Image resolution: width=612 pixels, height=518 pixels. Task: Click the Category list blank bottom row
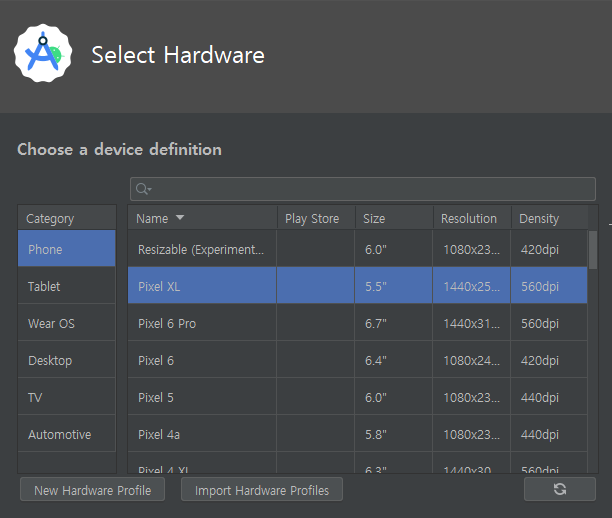coord(67,463)
